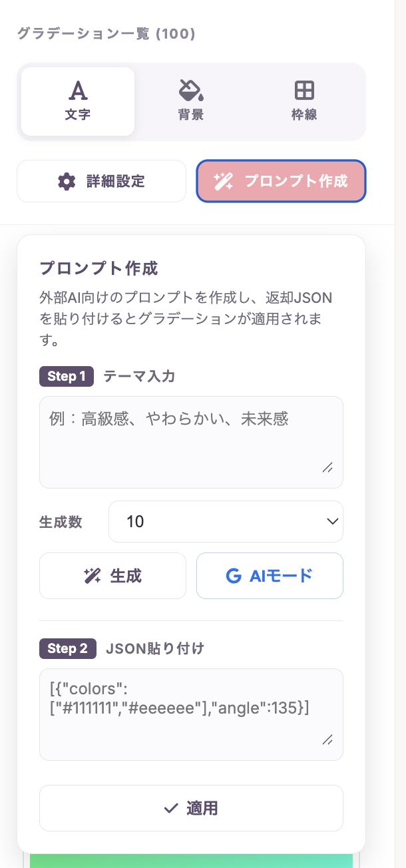Switch to the 枠線 border tab

tap(304, 101)
